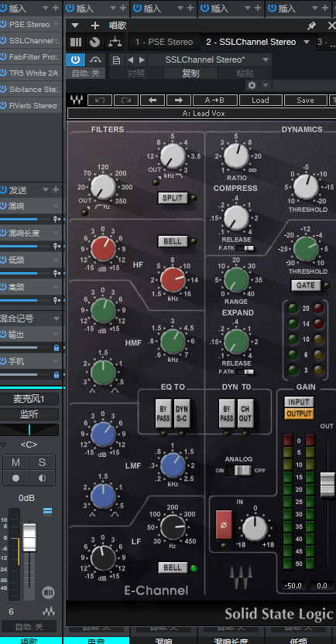
Task: Click the blue lines icon near 0dB
Action: coord(48,510)
